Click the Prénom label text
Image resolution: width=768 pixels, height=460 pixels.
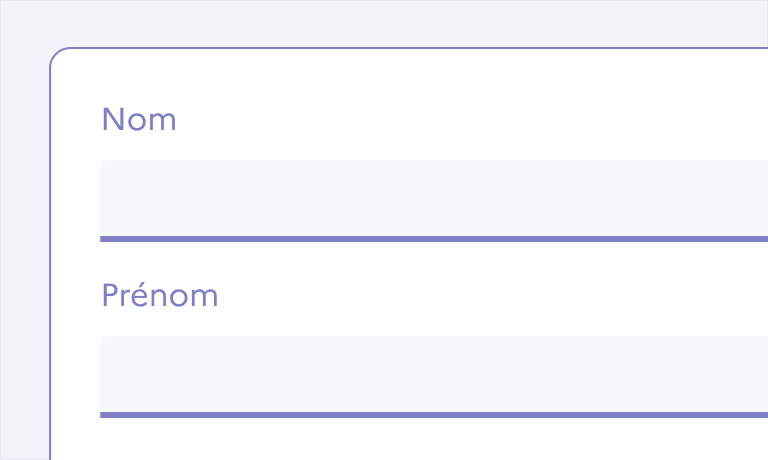160,296
